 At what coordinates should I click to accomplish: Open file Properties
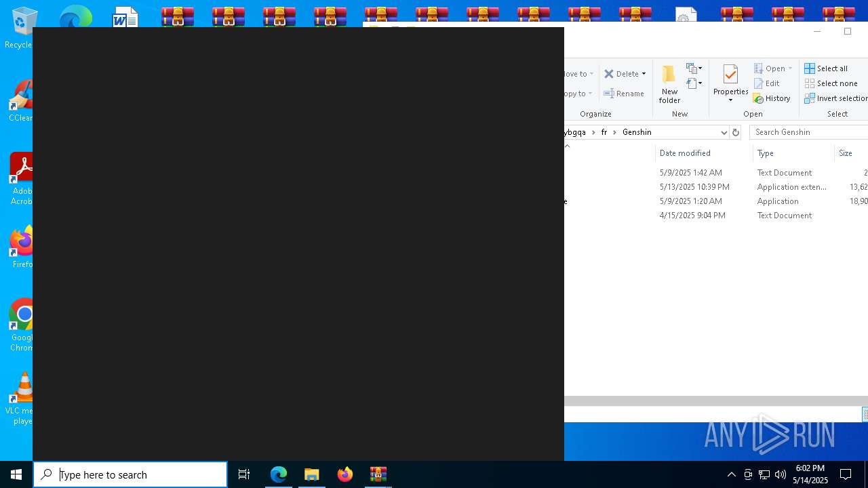click(x=730, y=80)
